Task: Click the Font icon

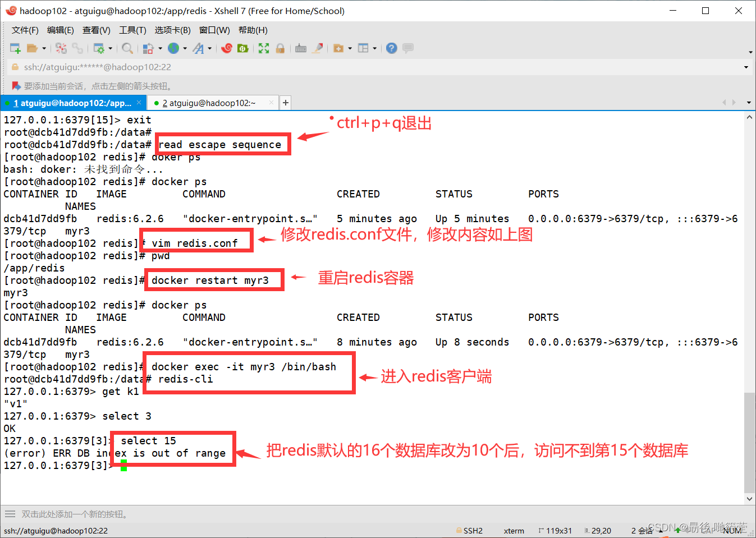Action: click(x=198, y=49)
